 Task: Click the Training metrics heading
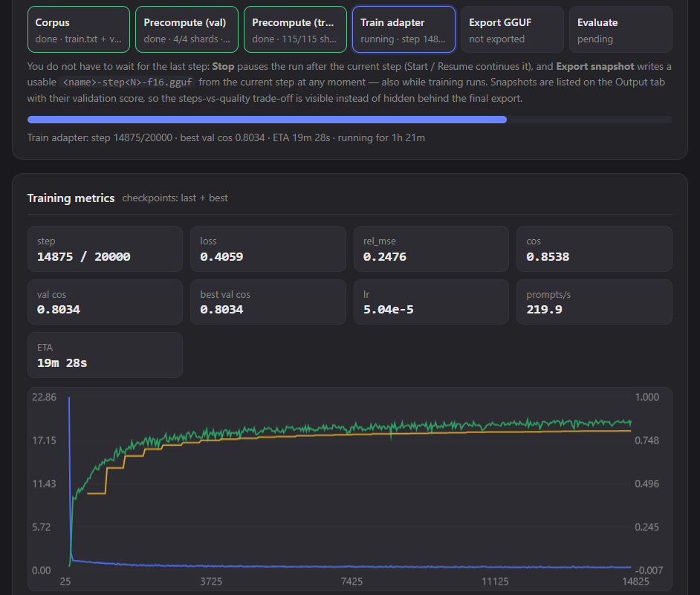tap(71, 198)
